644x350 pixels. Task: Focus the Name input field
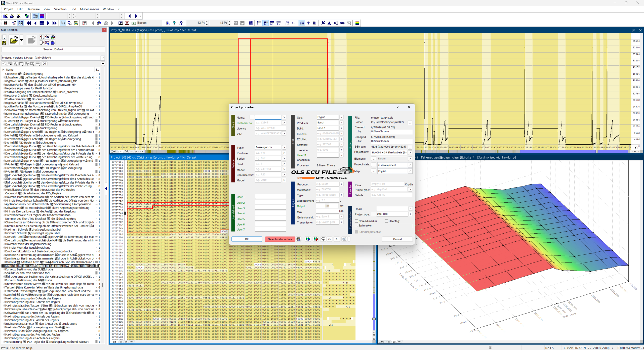[268, 117]
